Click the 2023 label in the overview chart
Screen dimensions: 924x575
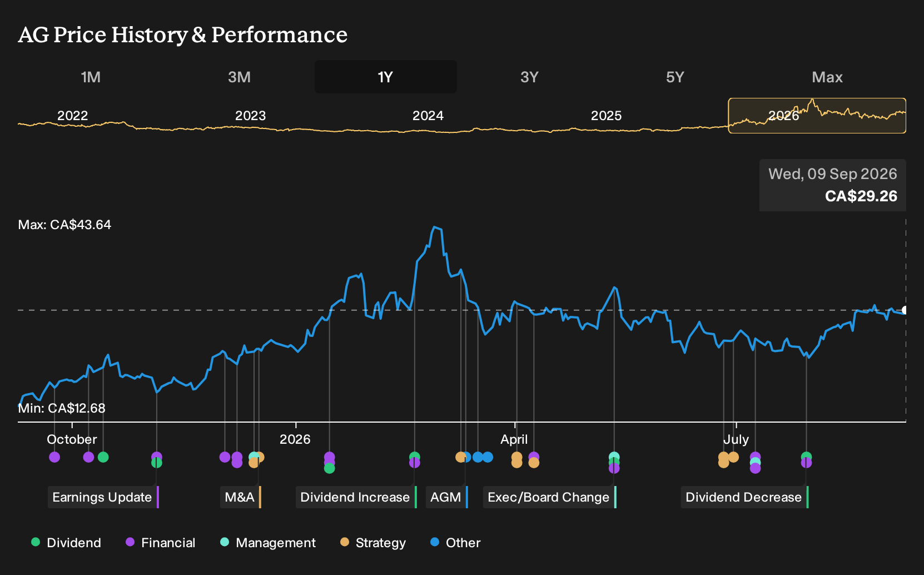pos(251,116)
